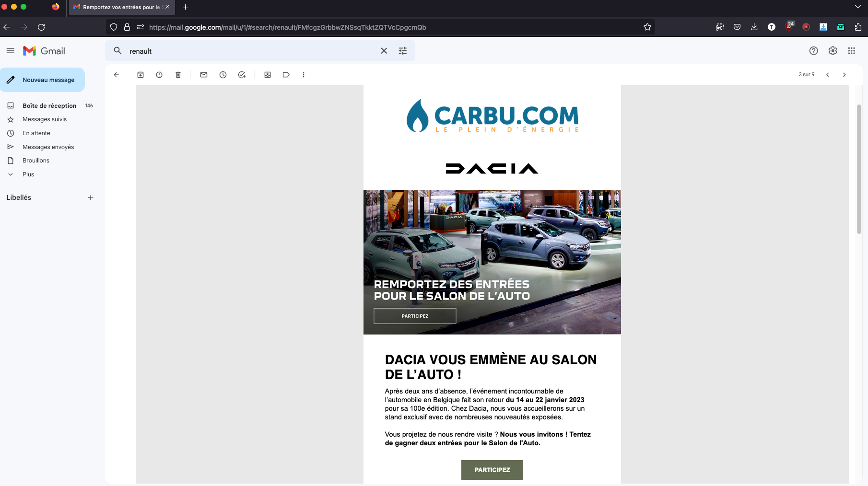Click the search magnifier icon

coord(117,51)
